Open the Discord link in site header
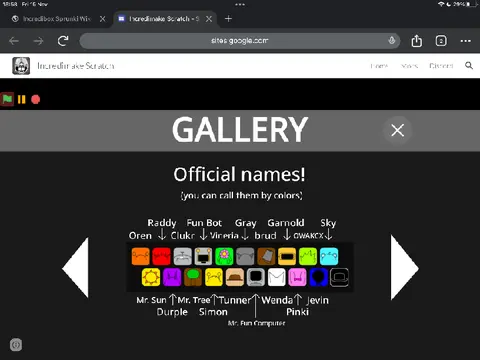 tap(441, 66)
